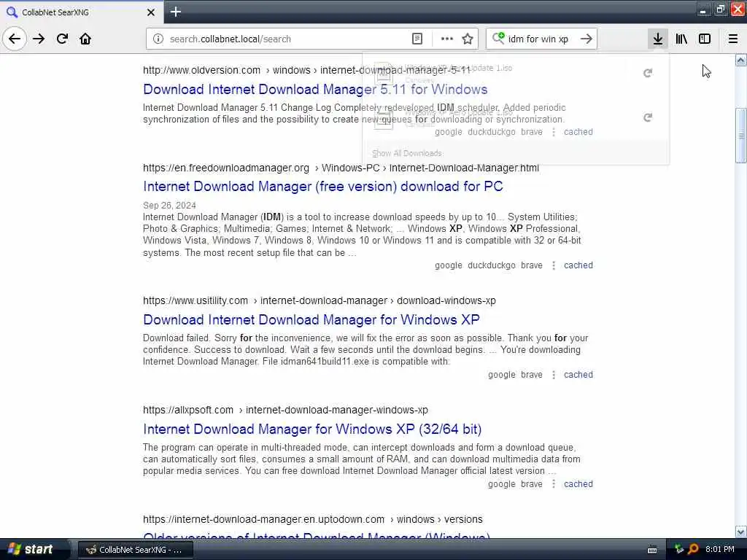Click the 8:01 PM system clock

click(x=720, y=550)
